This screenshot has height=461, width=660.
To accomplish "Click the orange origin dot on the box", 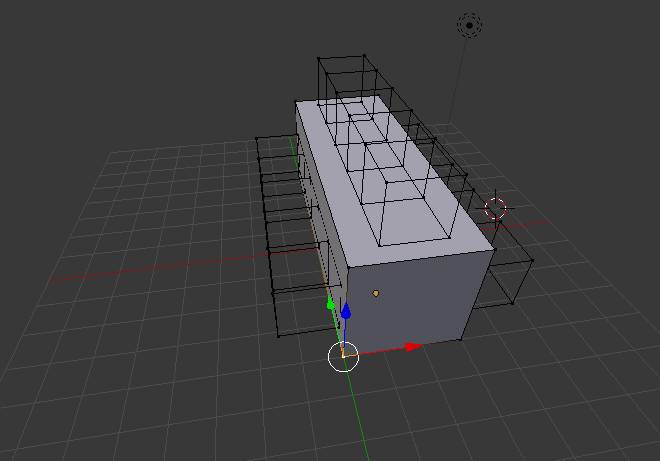I will [375, 293].
